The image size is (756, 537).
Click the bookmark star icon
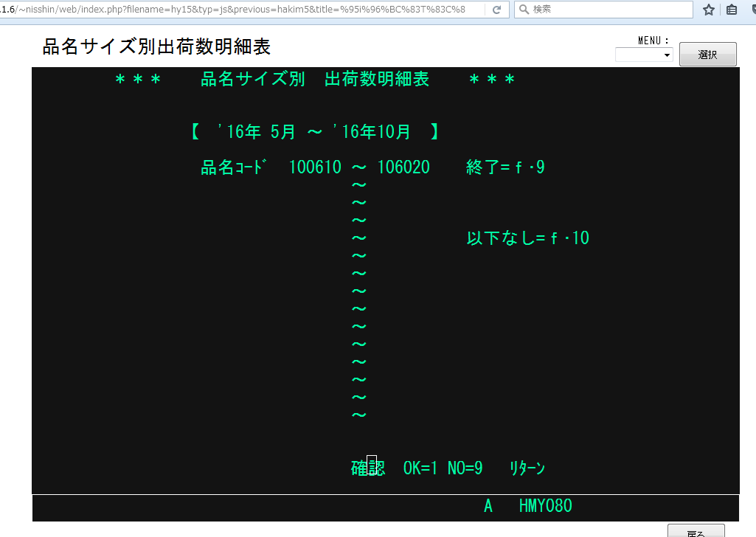tap(709, 10)
